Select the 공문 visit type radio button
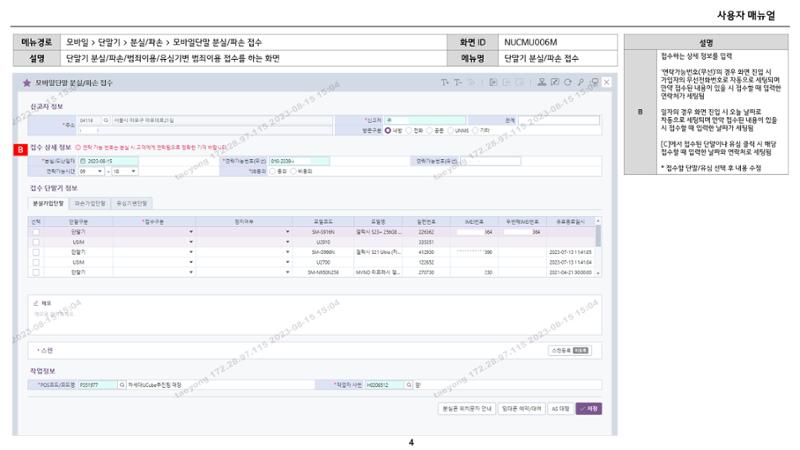800x450 pixels. point(430,131)
